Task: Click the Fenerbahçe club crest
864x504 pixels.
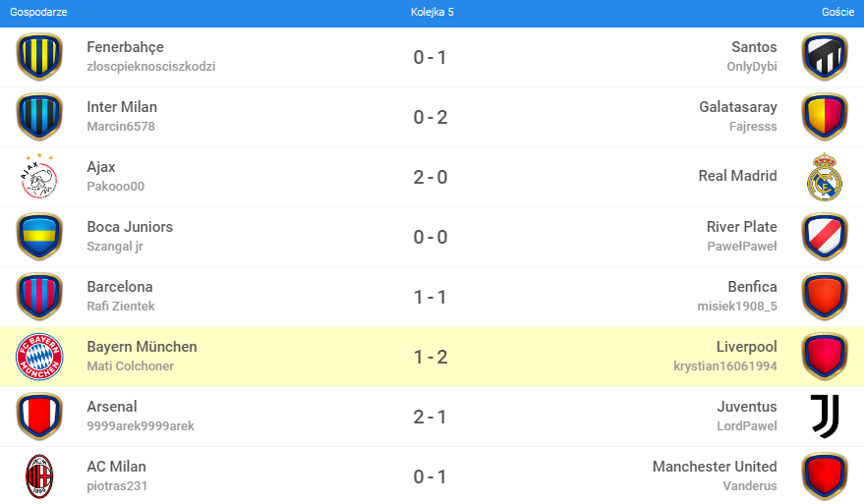Action: (39, 57)
